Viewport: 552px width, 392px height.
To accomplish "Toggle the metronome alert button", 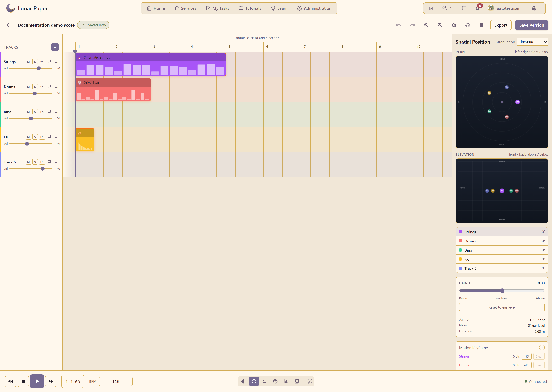I will [254, 381].
